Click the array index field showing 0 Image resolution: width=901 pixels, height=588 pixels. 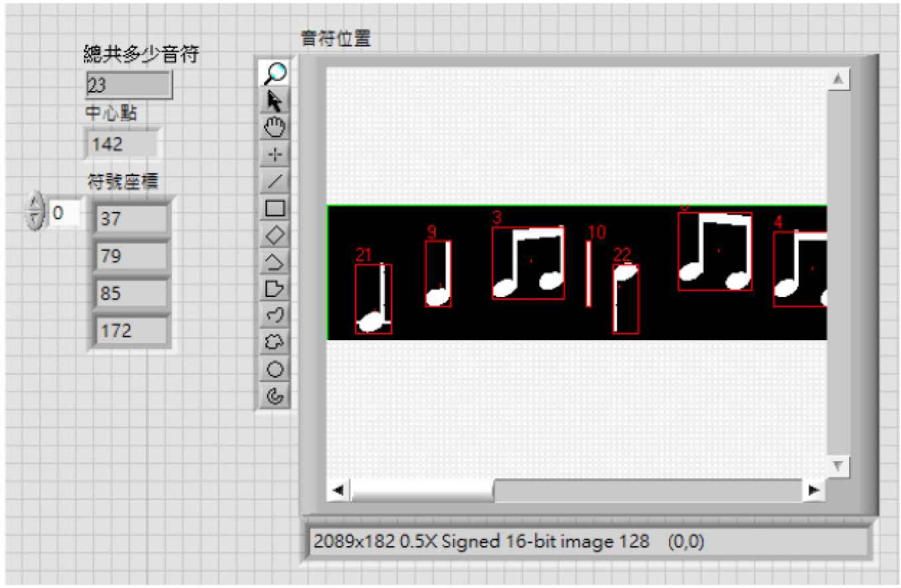64,213
